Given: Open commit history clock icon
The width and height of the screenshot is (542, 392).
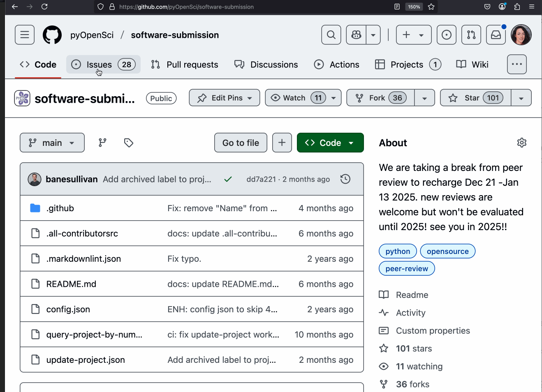Looking at the screenshot, I should point(345,179).
